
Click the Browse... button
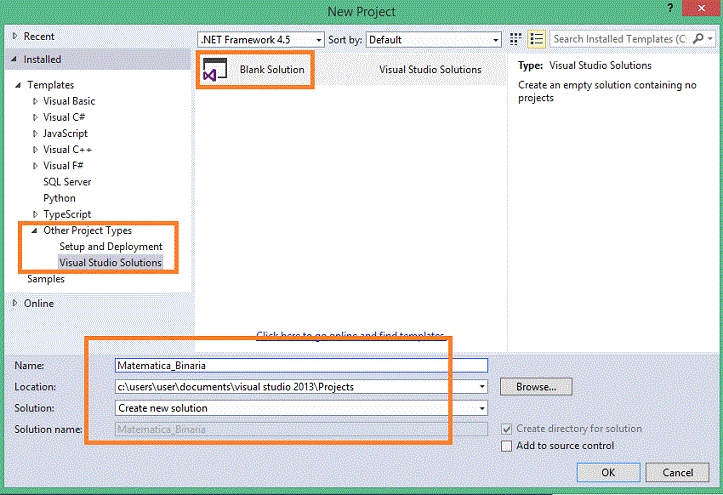(x=536, y=387)
